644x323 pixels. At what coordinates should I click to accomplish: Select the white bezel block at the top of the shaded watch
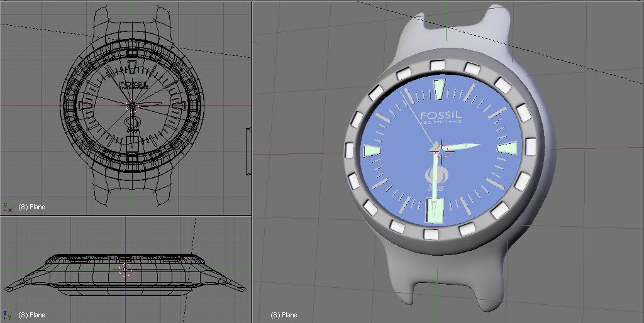tap(438, 65)
